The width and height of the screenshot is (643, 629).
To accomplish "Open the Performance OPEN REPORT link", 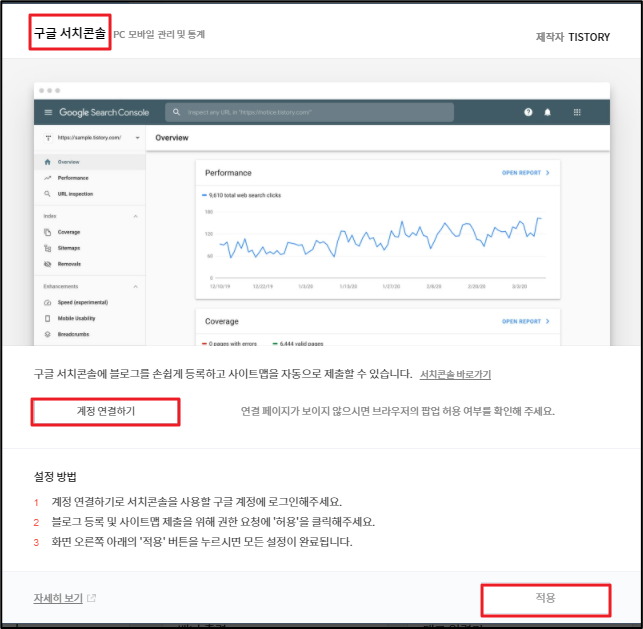I will coord(521,173).
